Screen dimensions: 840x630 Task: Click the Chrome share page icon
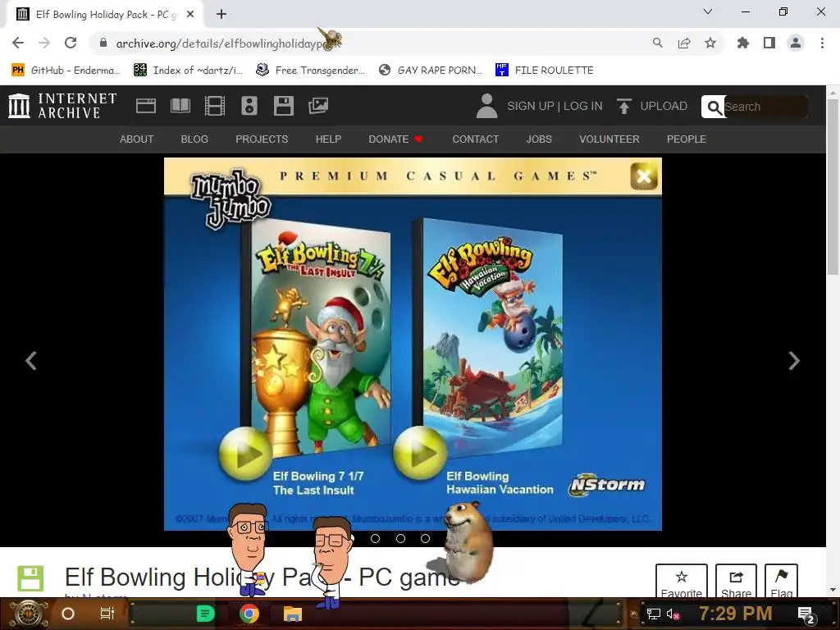[684, 43]
